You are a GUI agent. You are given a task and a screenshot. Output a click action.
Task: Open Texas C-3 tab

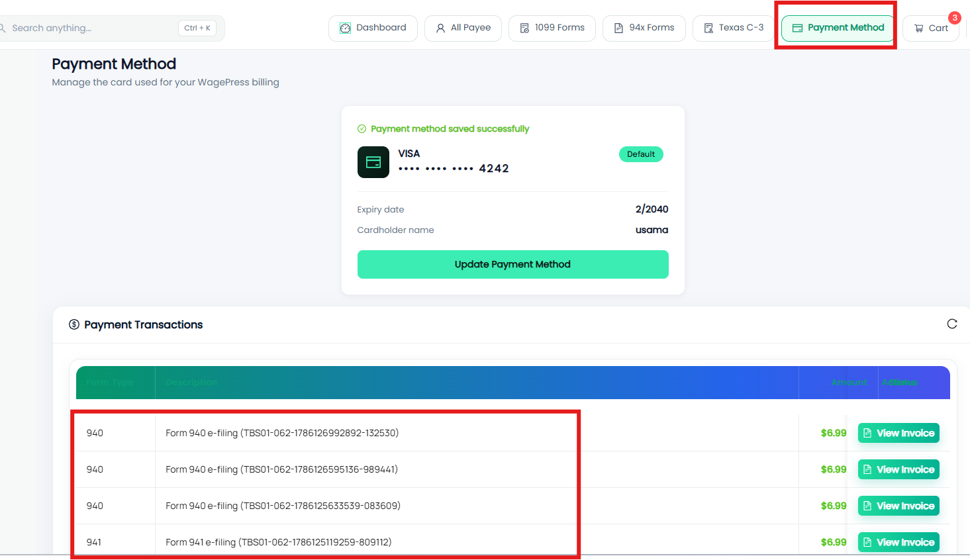click(734, 28)
